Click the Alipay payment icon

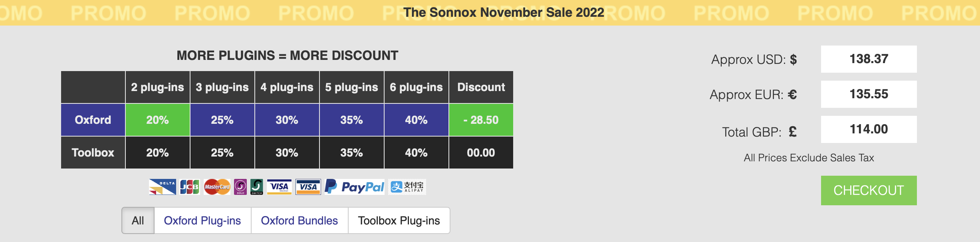[x=408, y=187]
